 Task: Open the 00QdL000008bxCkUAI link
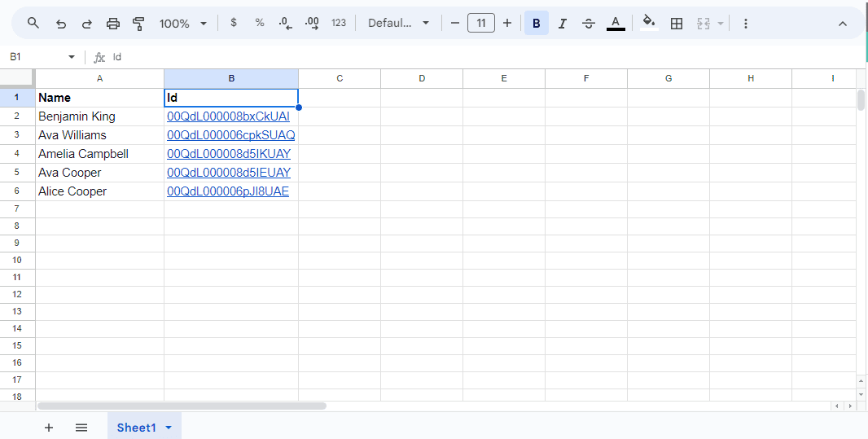(228, 116)
